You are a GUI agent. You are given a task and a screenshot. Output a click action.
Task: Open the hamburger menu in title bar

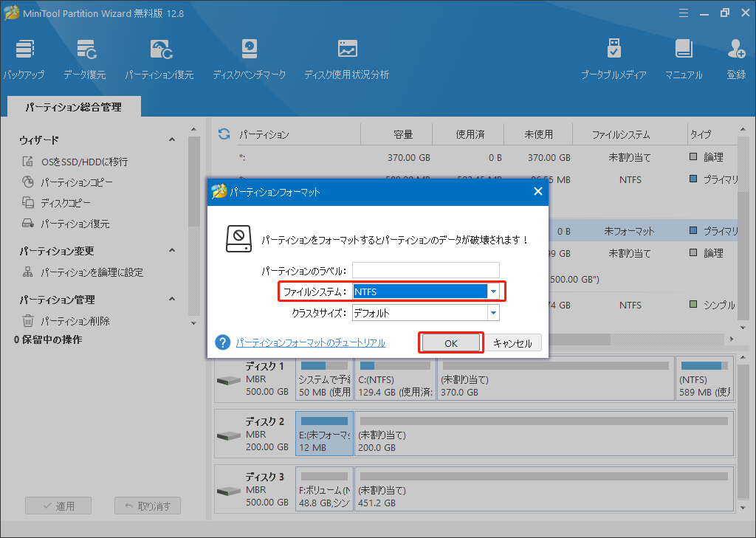point(683,13)
